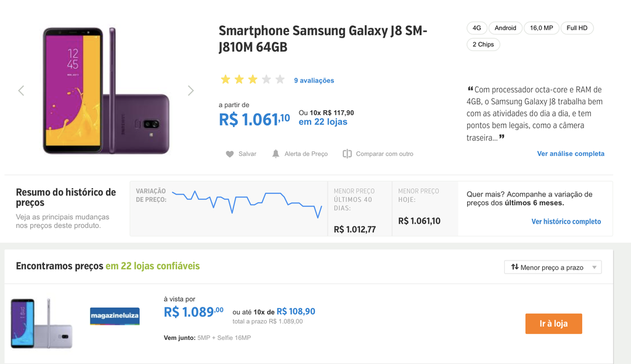631x364 pixels.
Task: Open '9 avaliações' reviews link
Action: pyautogui.click(x=314, y=81)
